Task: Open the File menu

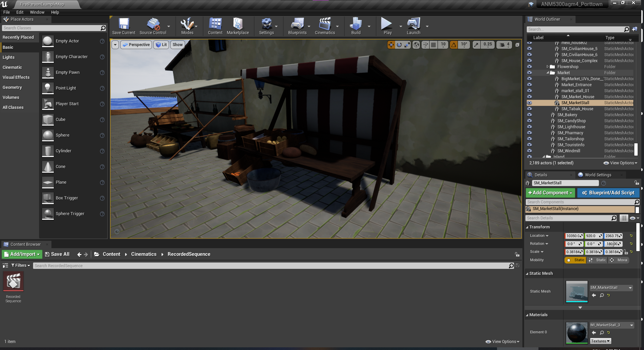Action: (x=6, y=12)
